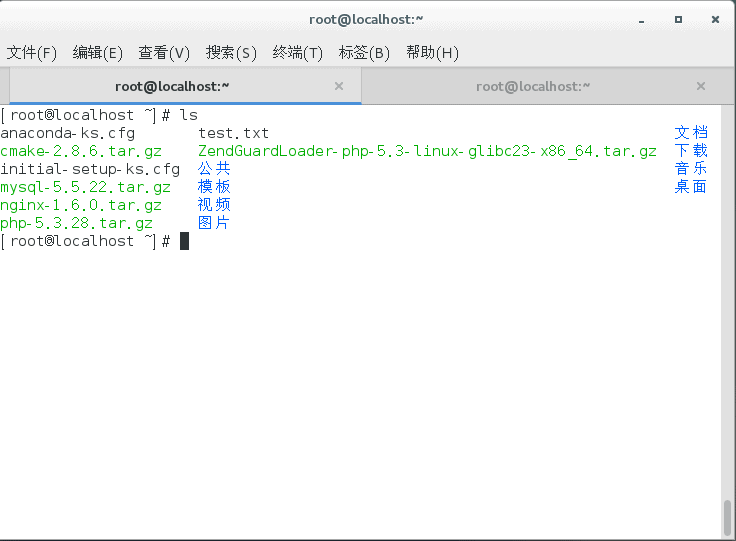Image resolution: width=736 pixels, height=541 pixels.
Task: Click initial-setup-ks.cfg file name
Action: pyautogui.click(x=90, y=169)
